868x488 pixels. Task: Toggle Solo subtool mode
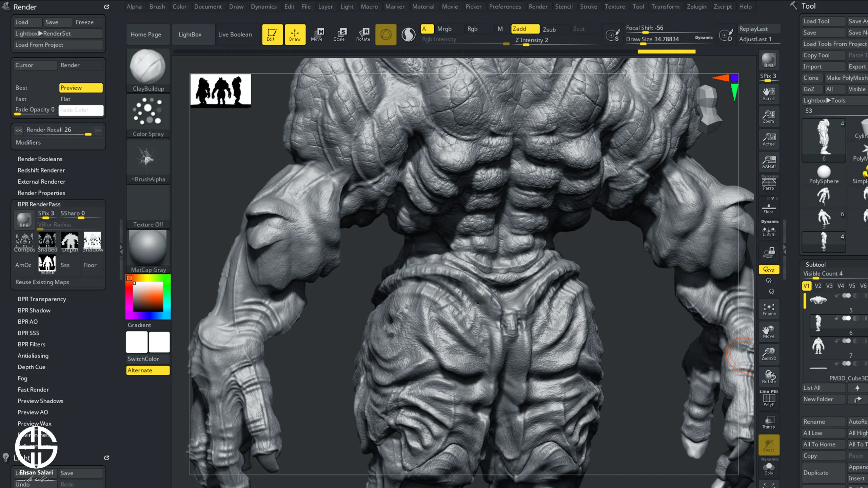(x=769, y=467)
